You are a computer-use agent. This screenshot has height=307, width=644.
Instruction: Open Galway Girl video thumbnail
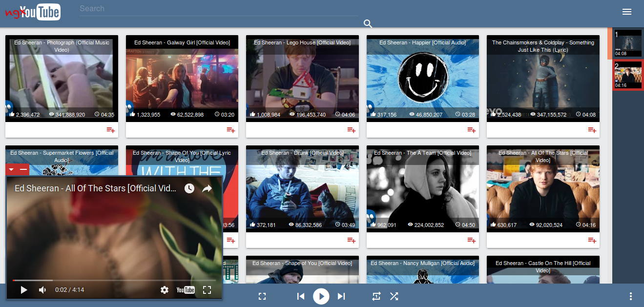pyautogui.click(x=182, y=78)
